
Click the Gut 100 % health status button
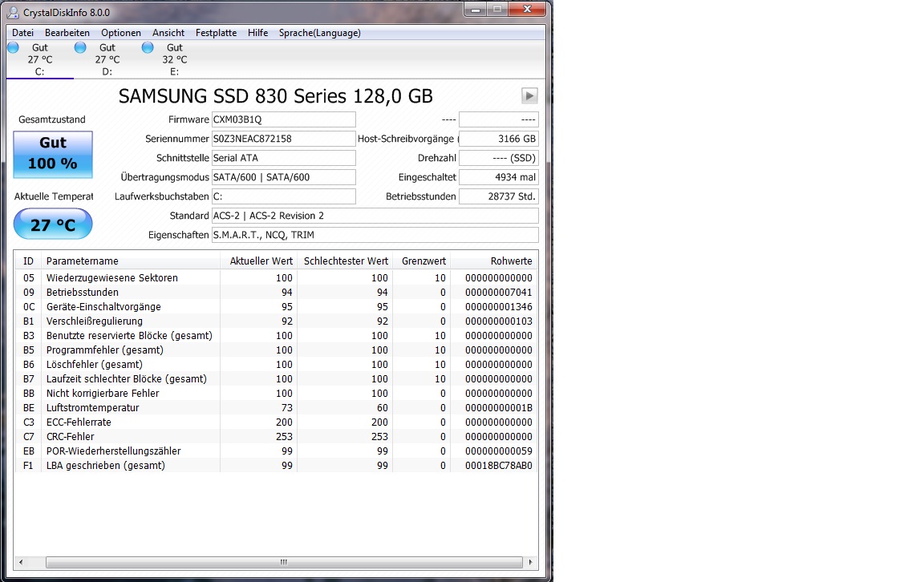pyautogui.click(x=53, y=155)
